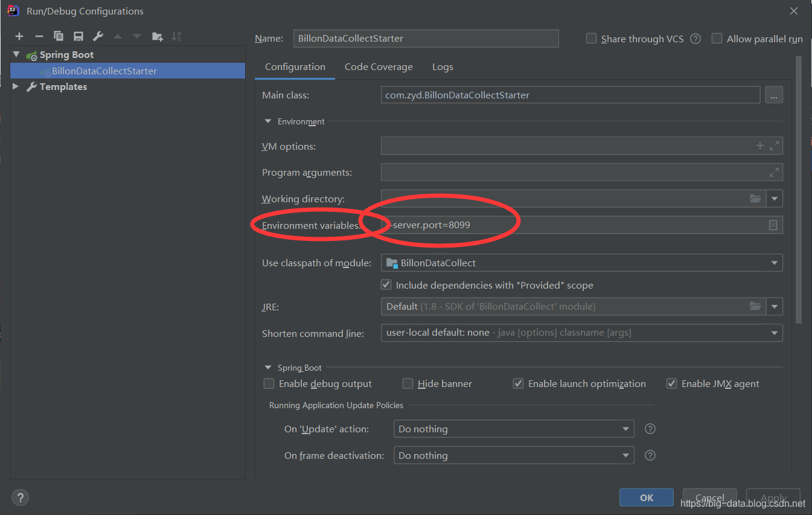This screenshot has width=812, height=515.
Task: Open On 'Update' action dropdown
Action: 626,429
